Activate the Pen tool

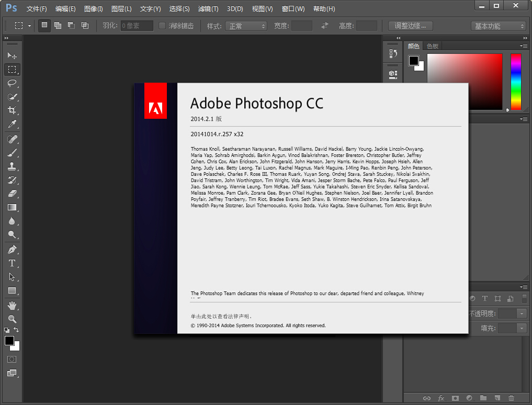click(x=12, y=250)
